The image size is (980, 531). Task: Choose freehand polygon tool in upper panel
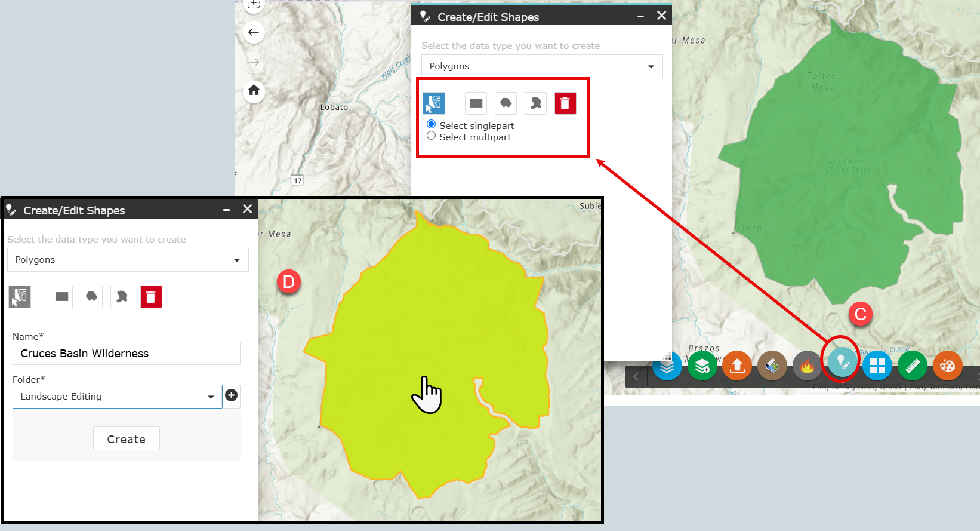click(x=535, y=103)
